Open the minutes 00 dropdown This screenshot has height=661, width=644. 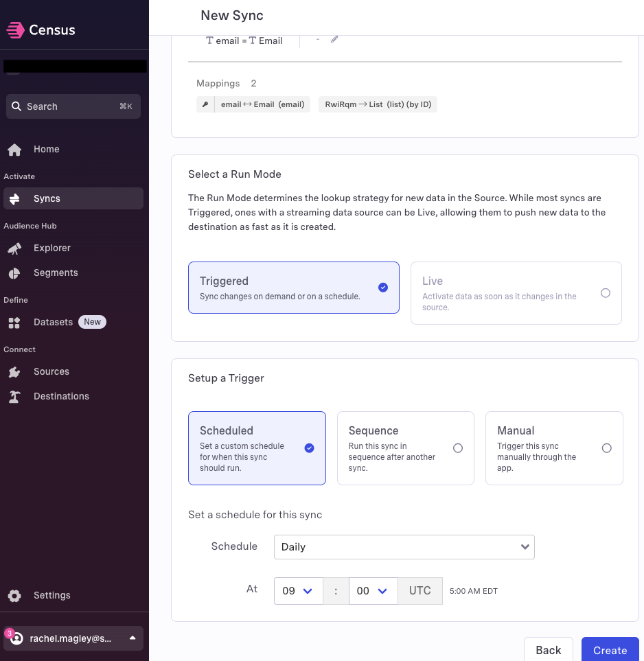373,591
